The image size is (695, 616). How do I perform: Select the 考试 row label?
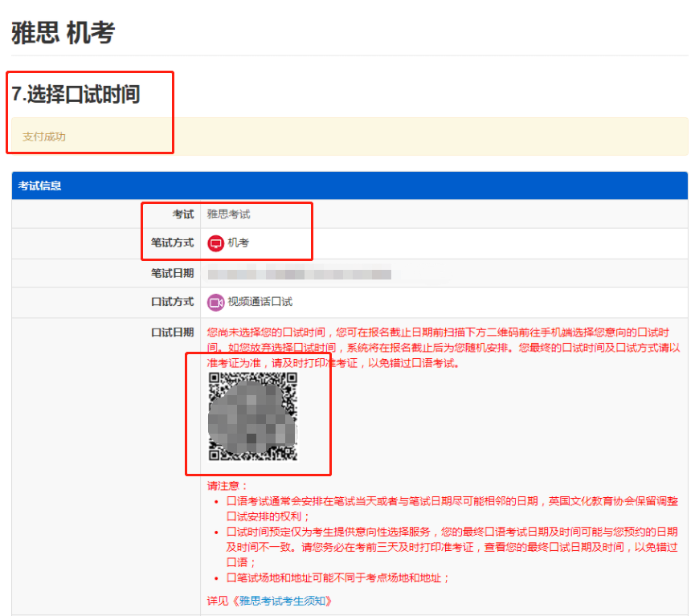182,214
